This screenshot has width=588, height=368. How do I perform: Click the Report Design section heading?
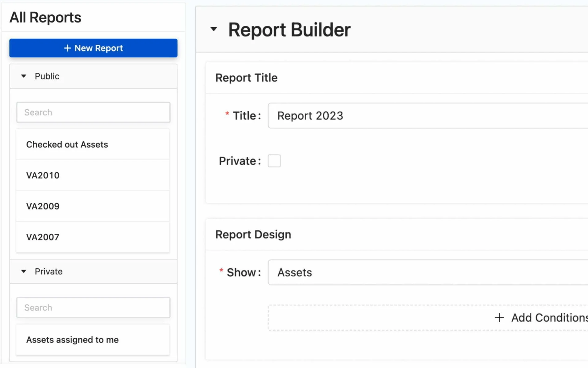coord(253,235)
